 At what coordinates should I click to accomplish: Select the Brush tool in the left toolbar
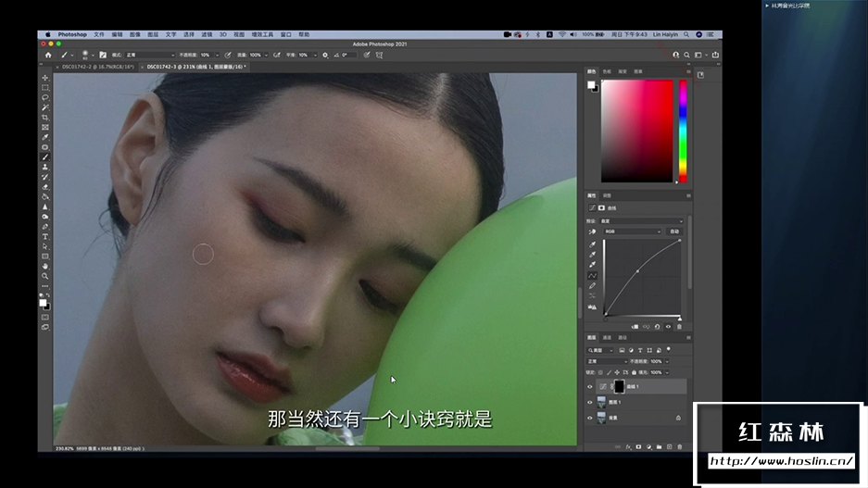click(x=45, y=157)
